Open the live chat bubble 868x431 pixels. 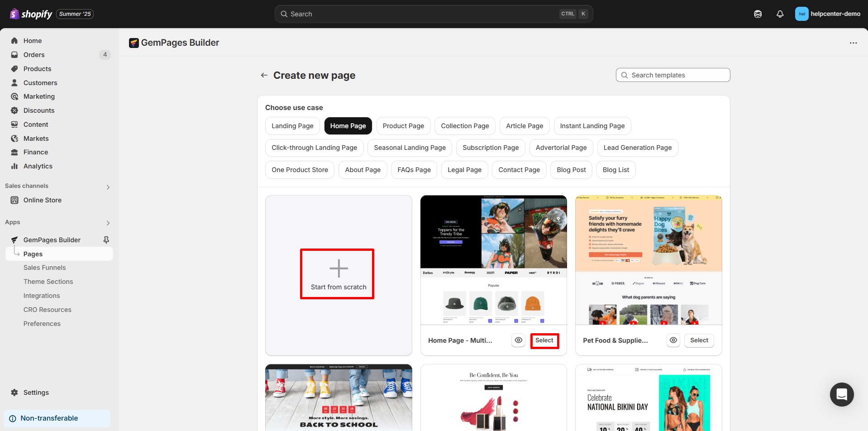pos(842,394)
